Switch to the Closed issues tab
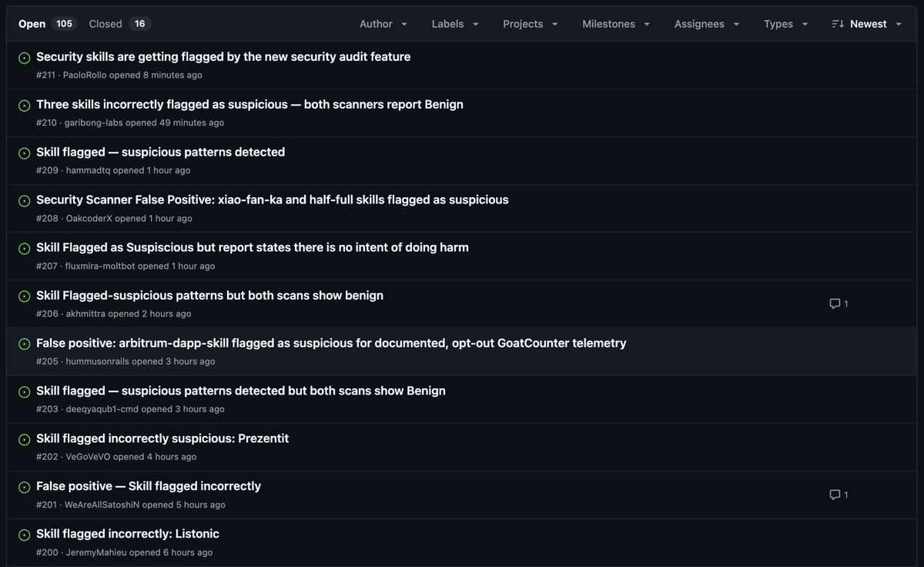Image resolution: width=924 pixels, height=567 pixels. tap(119, 24)
